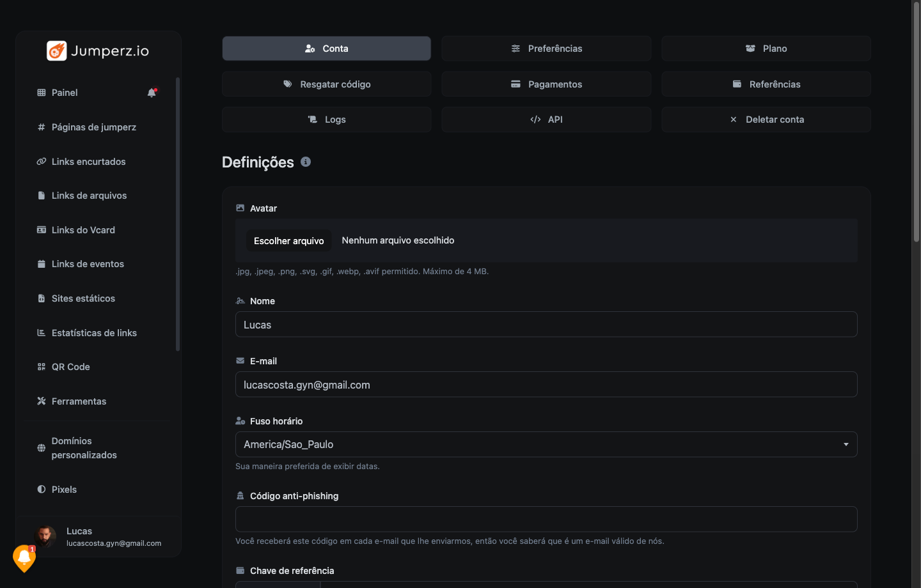The height and width of the screenshot is (588, 921).
Task: Click the Pixels half-circle icon
Action: [x=42, y=490]
